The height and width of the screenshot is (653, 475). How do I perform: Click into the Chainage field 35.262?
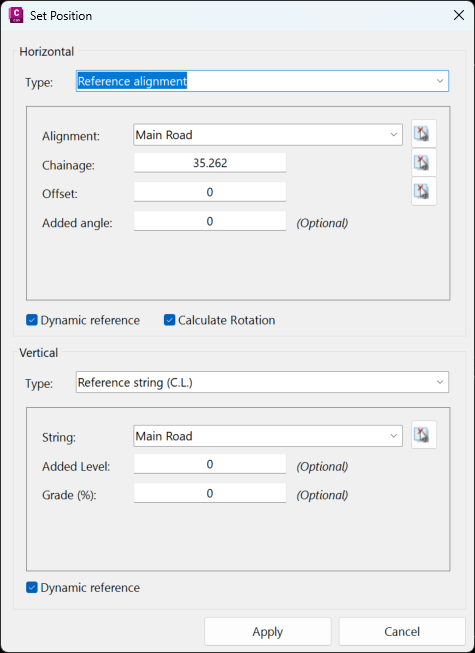coord(210,162)
